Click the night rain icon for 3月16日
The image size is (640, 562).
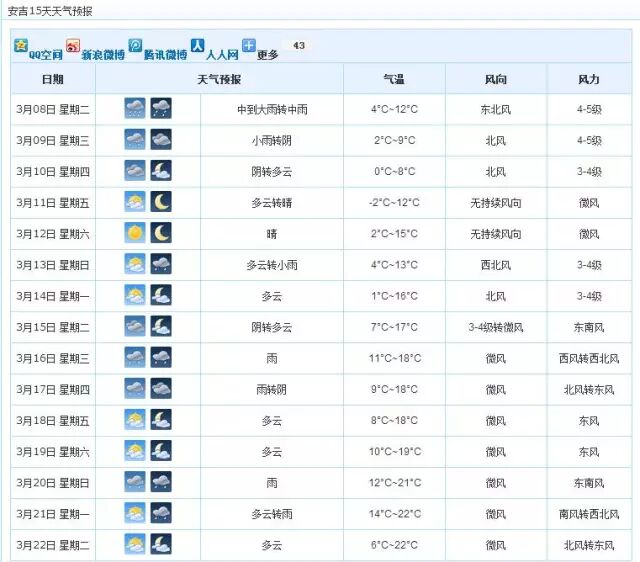tap(161, 358)
